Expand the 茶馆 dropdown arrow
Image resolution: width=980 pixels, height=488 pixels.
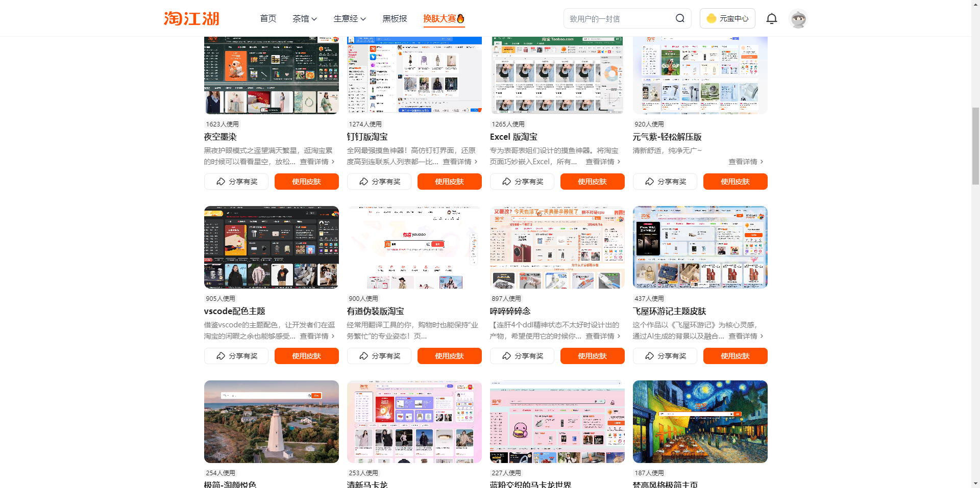tap(314, 19)
